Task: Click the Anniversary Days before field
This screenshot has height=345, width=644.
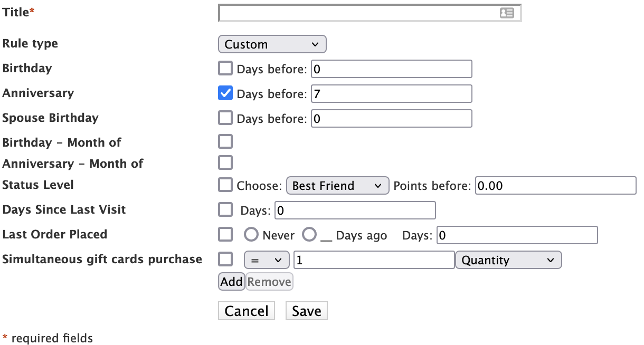Action: tap(391, 94)
